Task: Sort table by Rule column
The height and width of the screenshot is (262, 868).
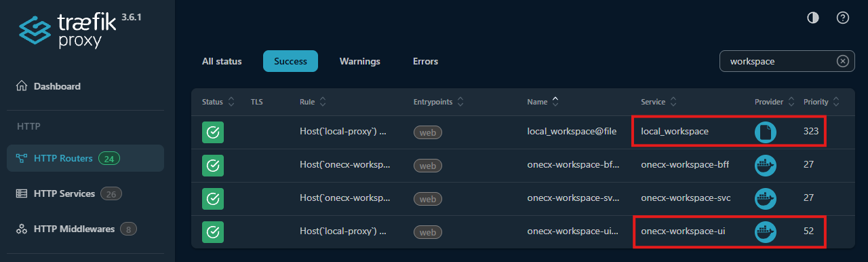Action: (313, 102)
